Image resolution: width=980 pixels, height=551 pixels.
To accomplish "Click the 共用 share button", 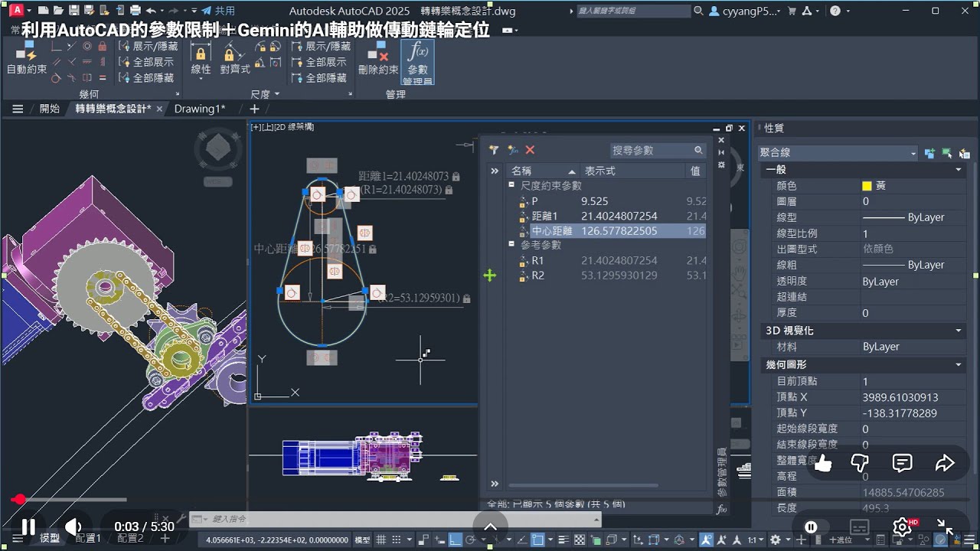I will [218, 11].
